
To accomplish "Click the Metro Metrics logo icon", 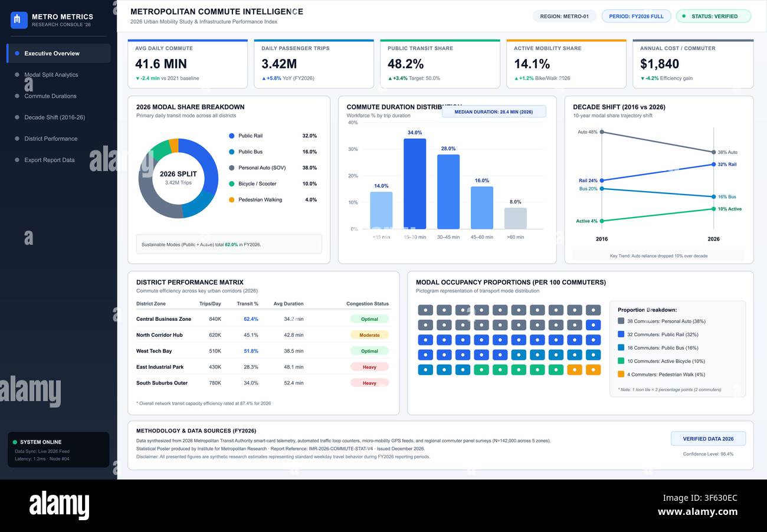I will (19, 20).
